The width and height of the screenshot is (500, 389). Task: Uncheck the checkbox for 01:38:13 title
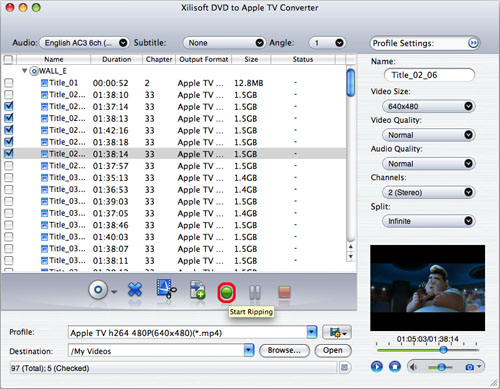coord(9,118)
